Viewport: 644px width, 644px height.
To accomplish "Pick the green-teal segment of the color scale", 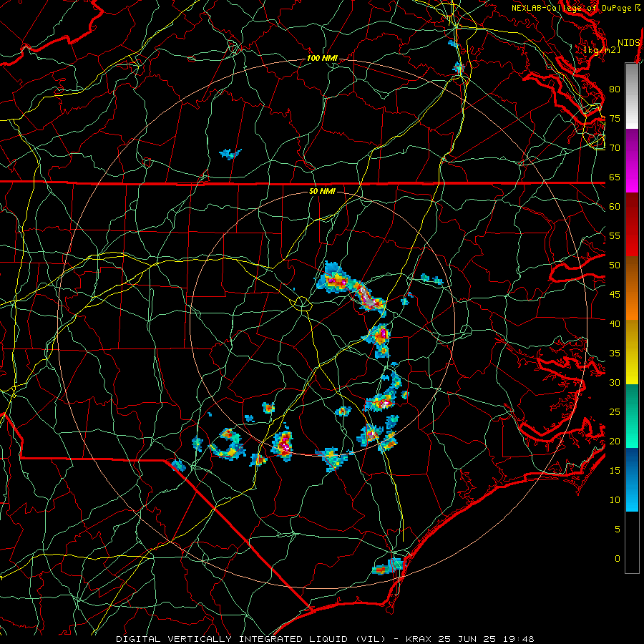I will pos(632,416).
